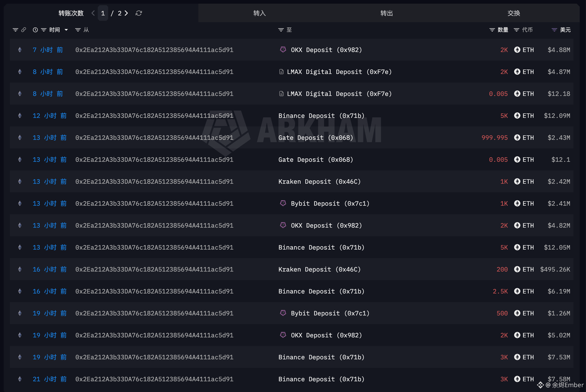Click the clock icon in time header

(35, 30)
